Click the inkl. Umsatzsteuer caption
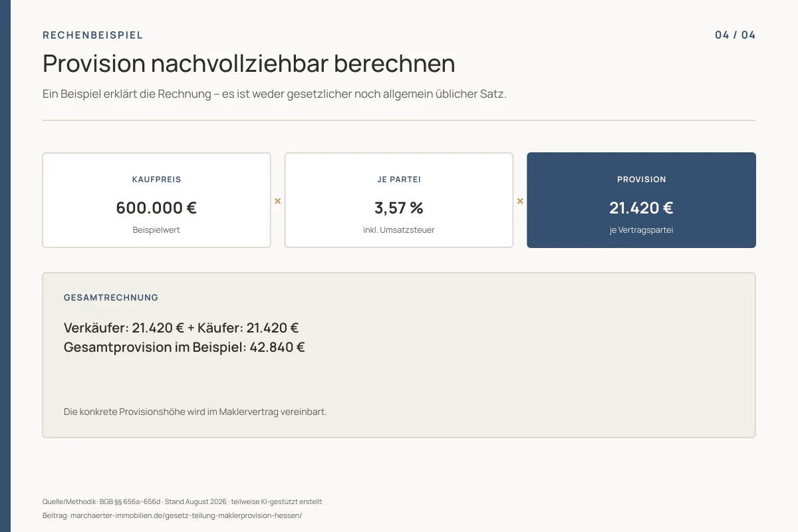798x532 pixels. pyautogui.click(x=399, y=230)
